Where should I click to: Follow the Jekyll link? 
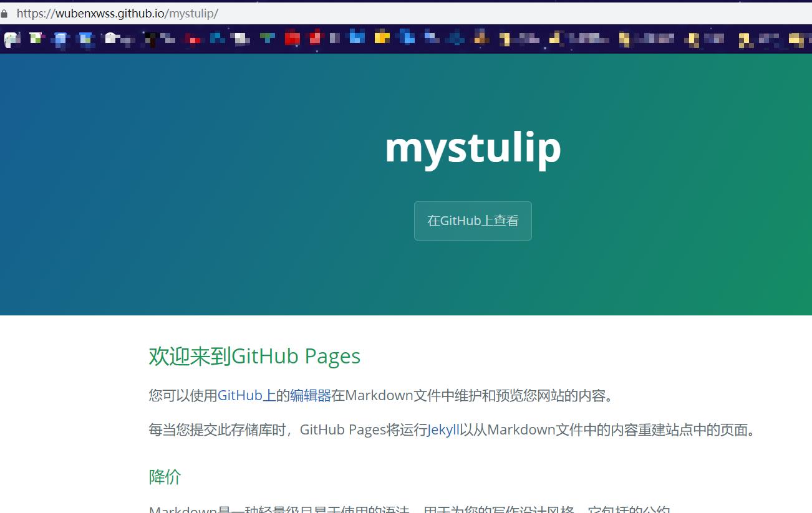click(x=443, y=430)
